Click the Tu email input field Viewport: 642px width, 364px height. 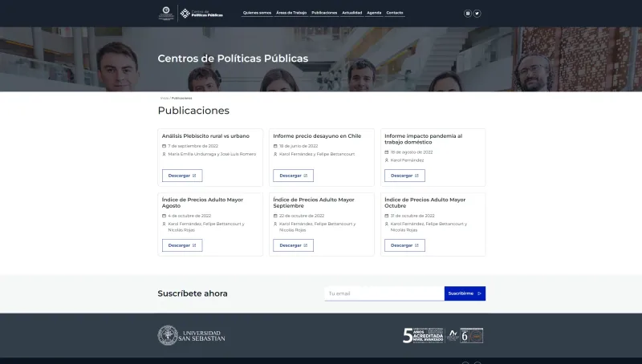[x=384, y=293]
